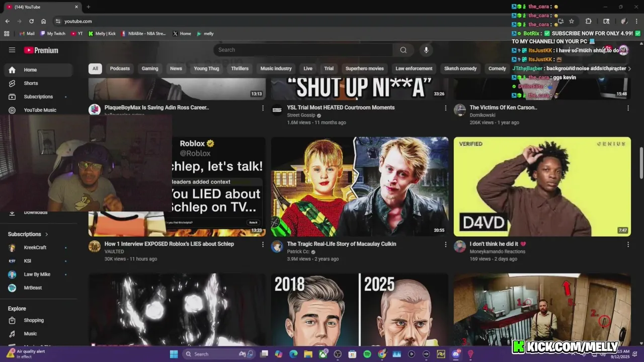Viewport: 644px width, 362px height.
Task: Expand the Subscriptions section chevron
Action: click(x=47, y=234)
